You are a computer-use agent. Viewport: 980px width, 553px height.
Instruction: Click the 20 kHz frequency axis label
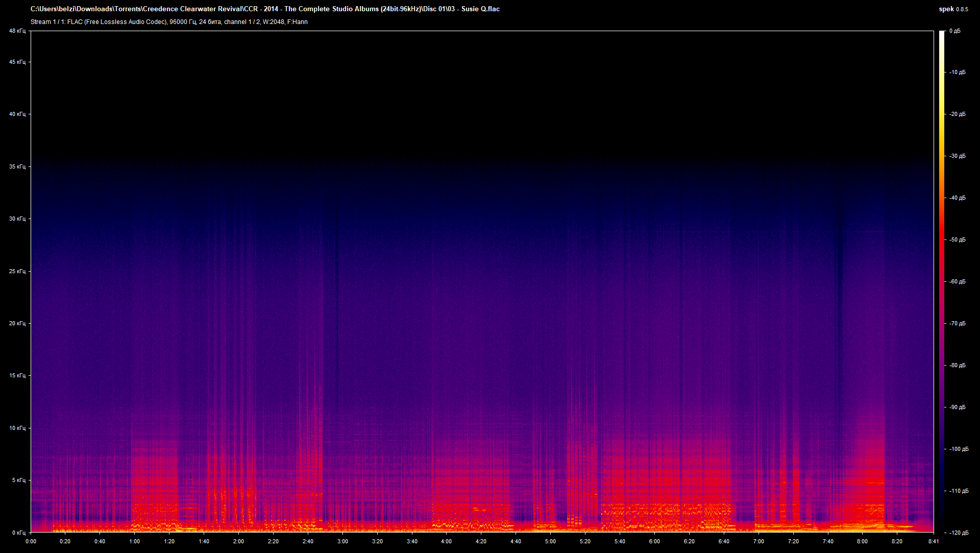(x=17, y=323)
